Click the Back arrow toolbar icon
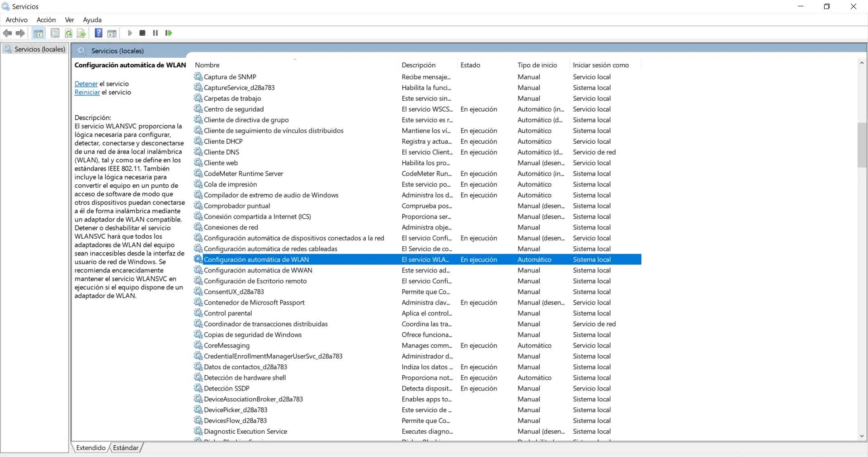The width and height of the screenshot is (868, 457). pos(7,33)
